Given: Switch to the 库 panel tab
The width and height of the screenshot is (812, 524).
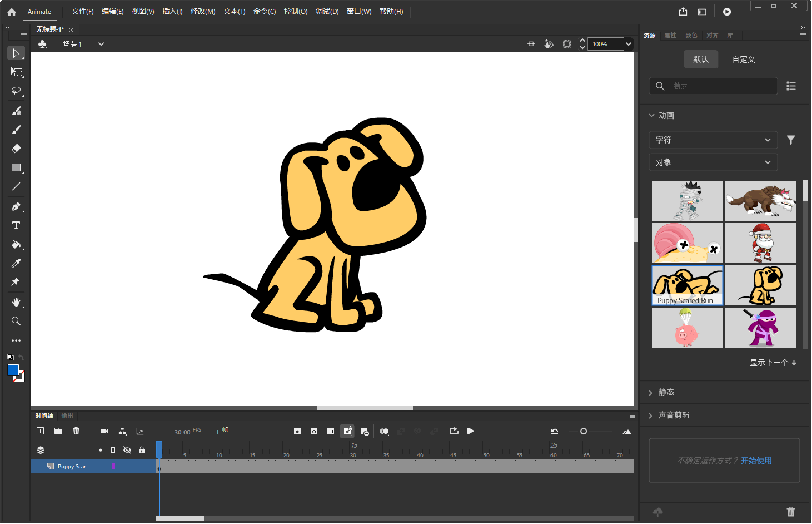Looking at the screenshot, I should 731,35.
